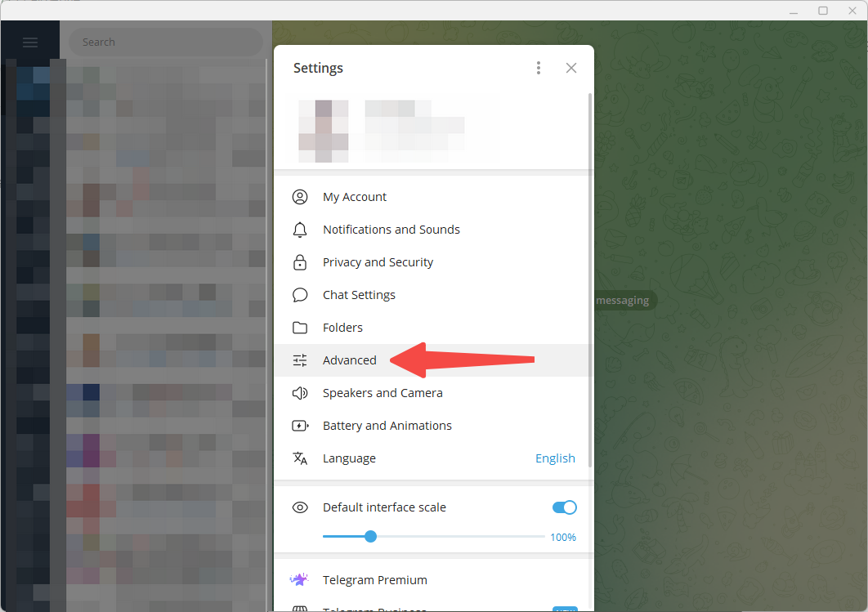Open Language settings row
Viewport: 868px width, 612px height.
click(433, 458)
